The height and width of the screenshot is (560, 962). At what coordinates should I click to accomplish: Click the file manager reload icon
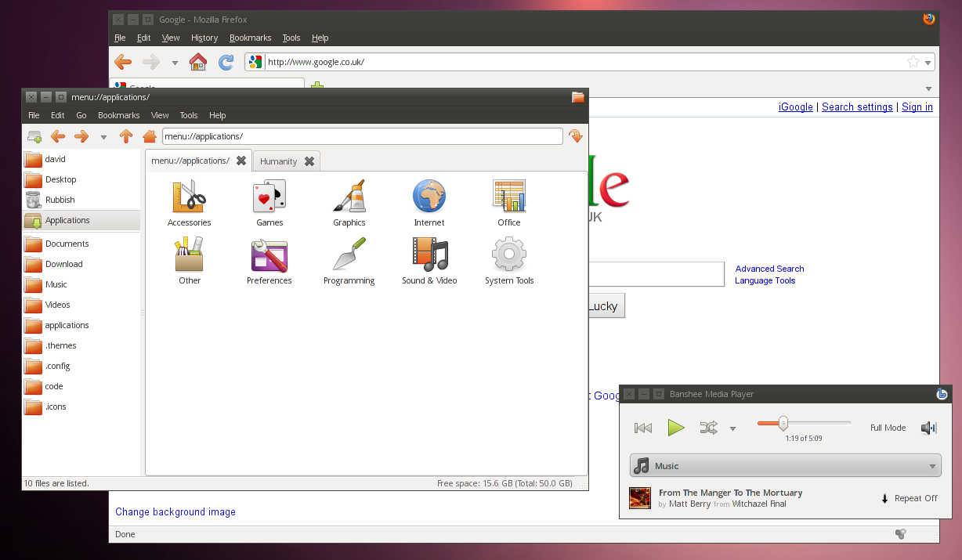tap(576, 136)
